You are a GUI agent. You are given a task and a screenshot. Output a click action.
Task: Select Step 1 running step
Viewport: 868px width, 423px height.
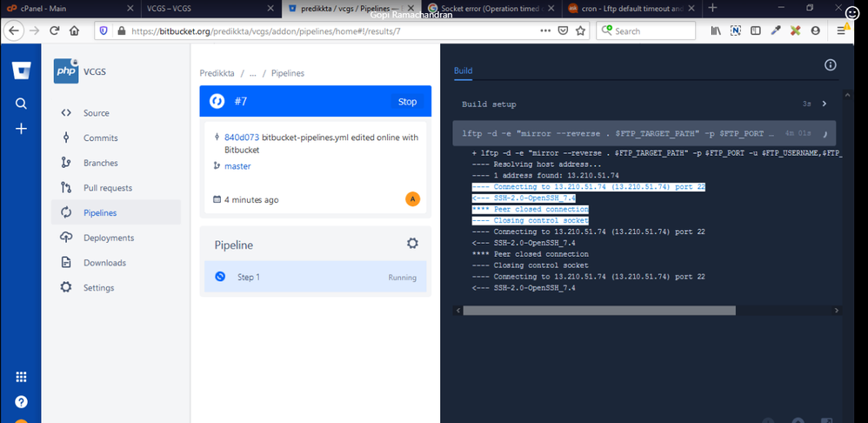click(x=316, y=277)
